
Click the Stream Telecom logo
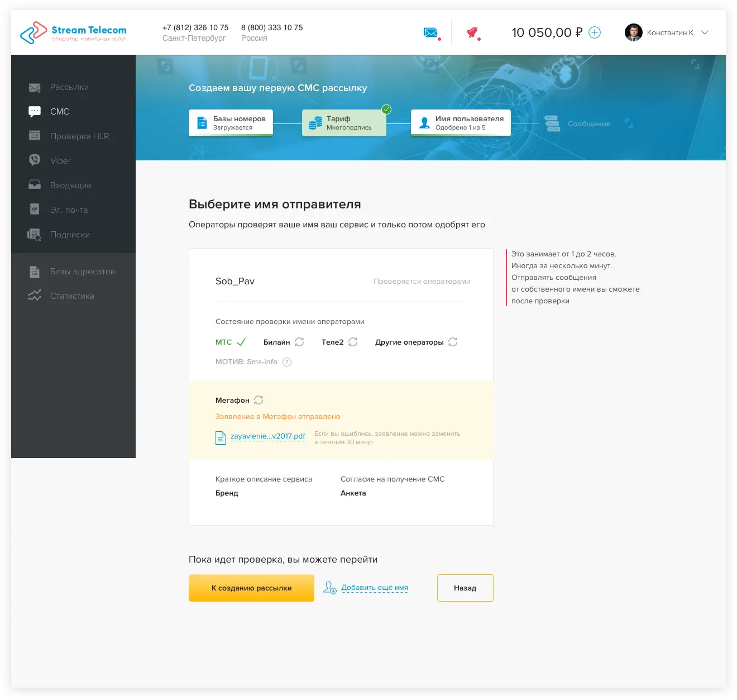pos(73,33)
